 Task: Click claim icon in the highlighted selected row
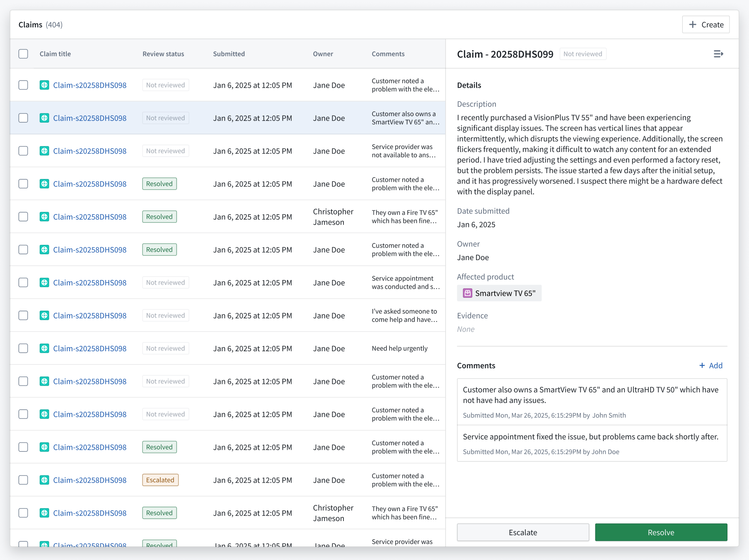[x=44, y=118]
